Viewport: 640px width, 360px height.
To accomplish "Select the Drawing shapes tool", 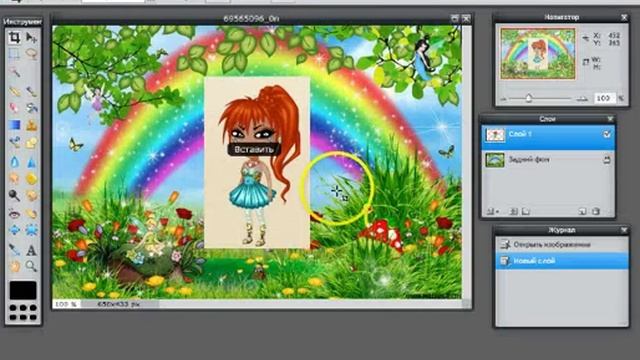I will [31, 142].
